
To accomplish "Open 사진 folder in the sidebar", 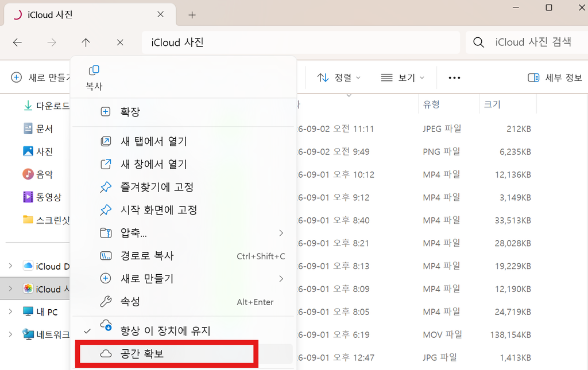I will pos(38,151).
